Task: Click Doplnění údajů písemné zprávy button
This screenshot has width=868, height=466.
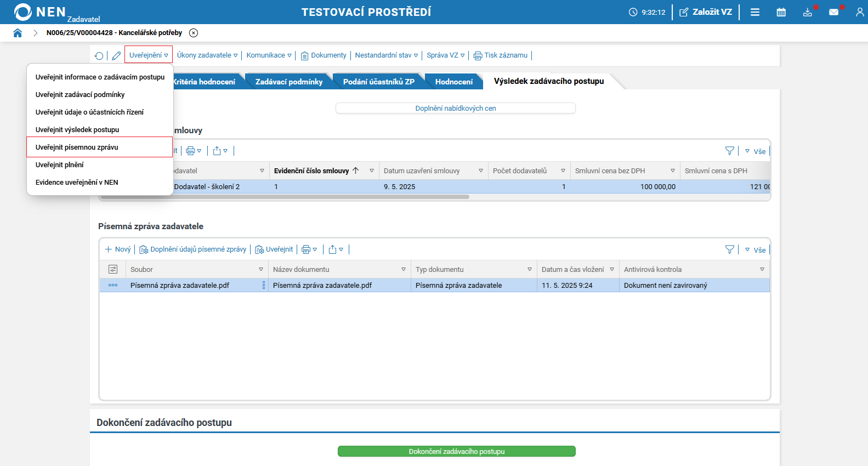Action: [x=193, y=249]
